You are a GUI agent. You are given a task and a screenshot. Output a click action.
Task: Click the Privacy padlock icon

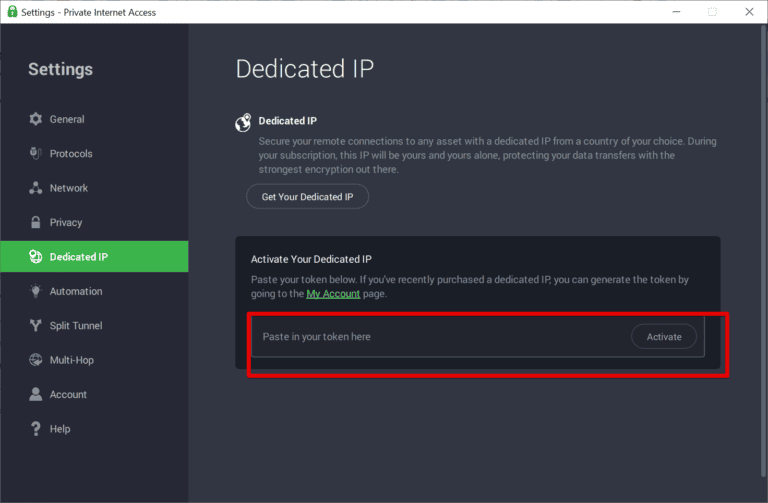[x=35, y=222]
